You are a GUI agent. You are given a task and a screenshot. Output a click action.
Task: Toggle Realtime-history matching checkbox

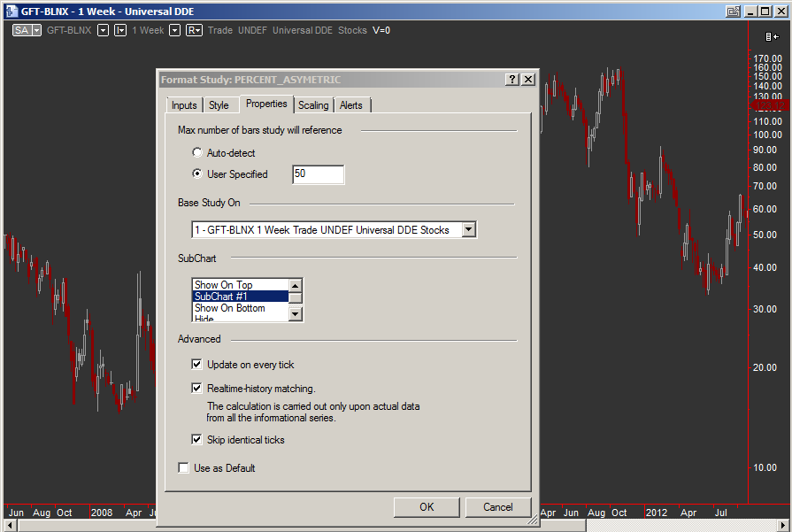(197, 388)
